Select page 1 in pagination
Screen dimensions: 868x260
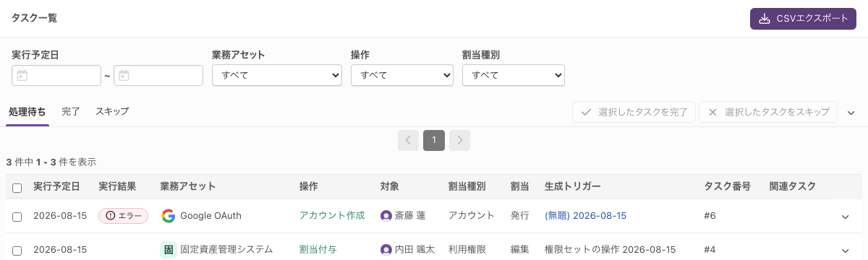point(434,141)
